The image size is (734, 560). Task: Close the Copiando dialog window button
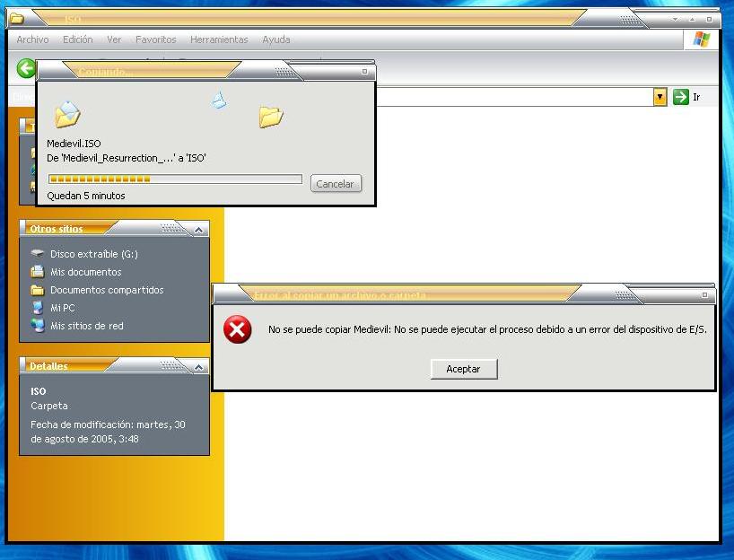[x=364, y=72]
